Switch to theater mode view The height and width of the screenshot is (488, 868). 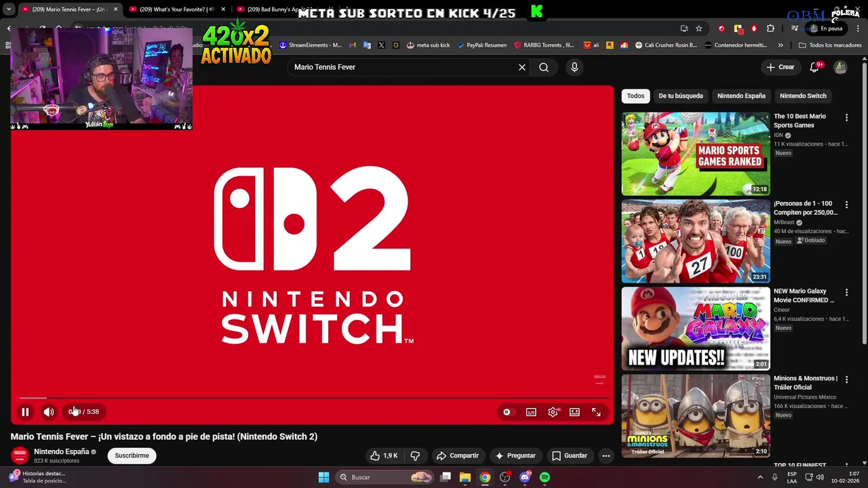pyautogui.click(x=574, y=412)
